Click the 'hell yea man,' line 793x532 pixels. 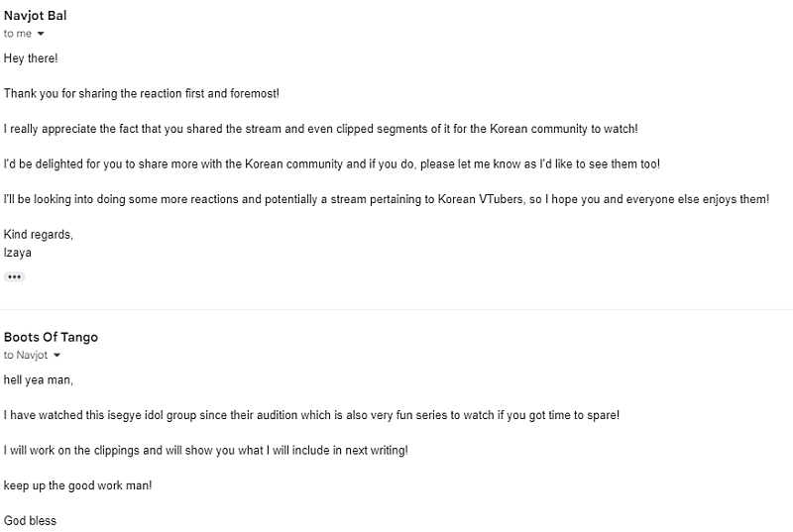(39, 379)
